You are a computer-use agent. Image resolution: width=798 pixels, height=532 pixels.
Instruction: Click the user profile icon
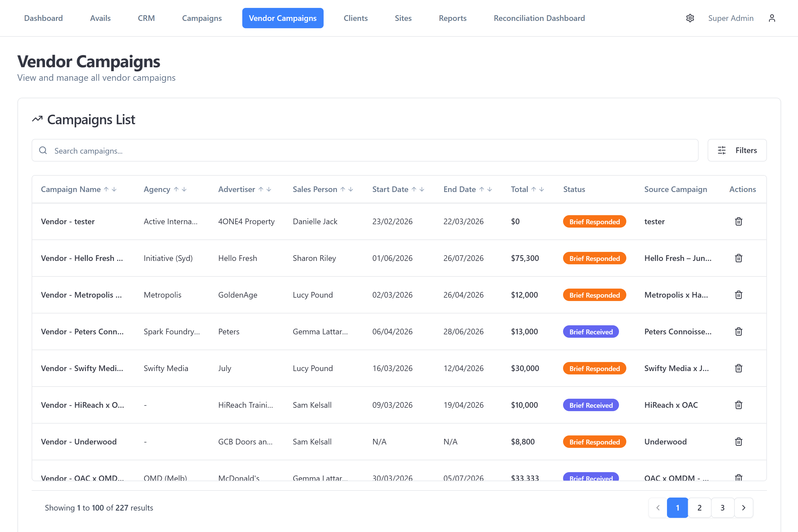772,18
